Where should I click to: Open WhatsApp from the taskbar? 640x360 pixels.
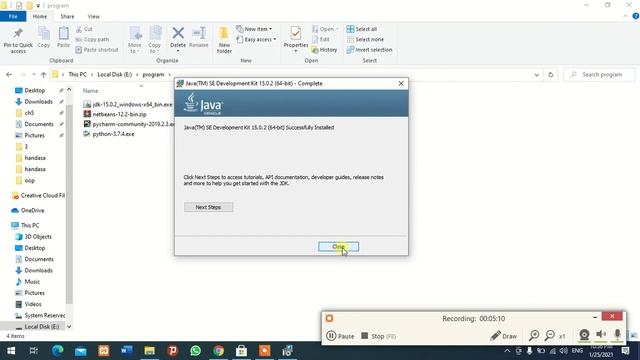(x=196, y=351)
